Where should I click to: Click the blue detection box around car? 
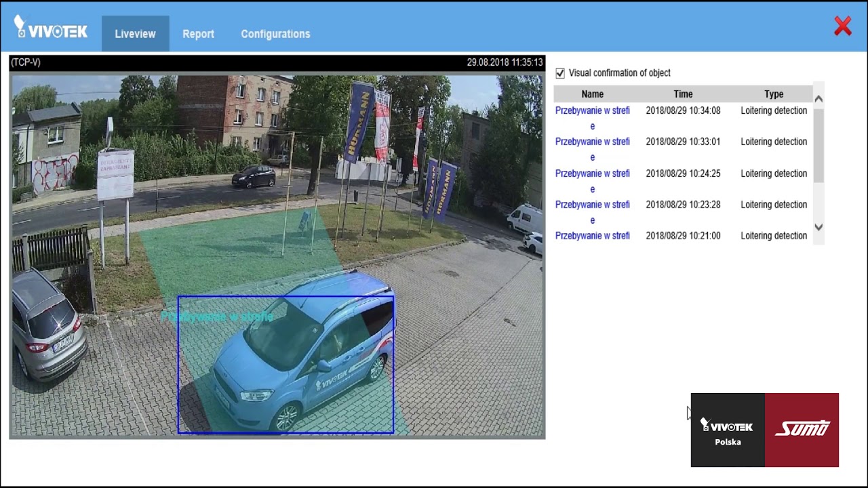point(285,364)
